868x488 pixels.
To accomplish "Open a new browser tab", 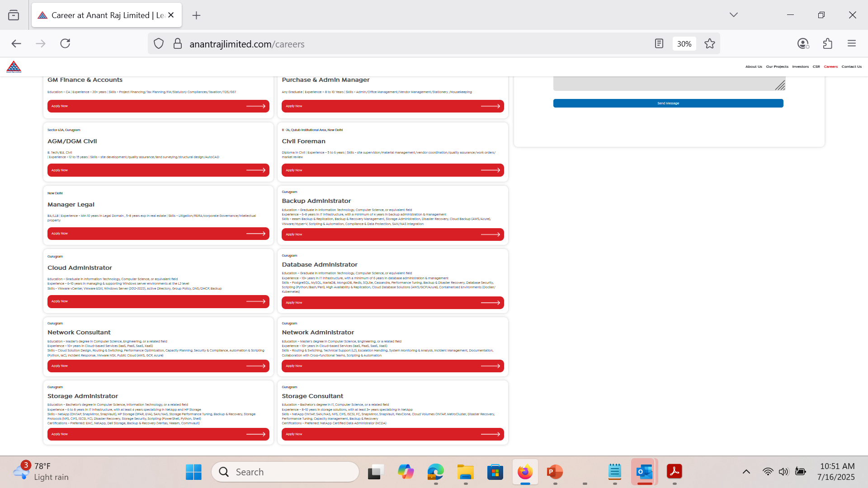I will coord(196,15).
